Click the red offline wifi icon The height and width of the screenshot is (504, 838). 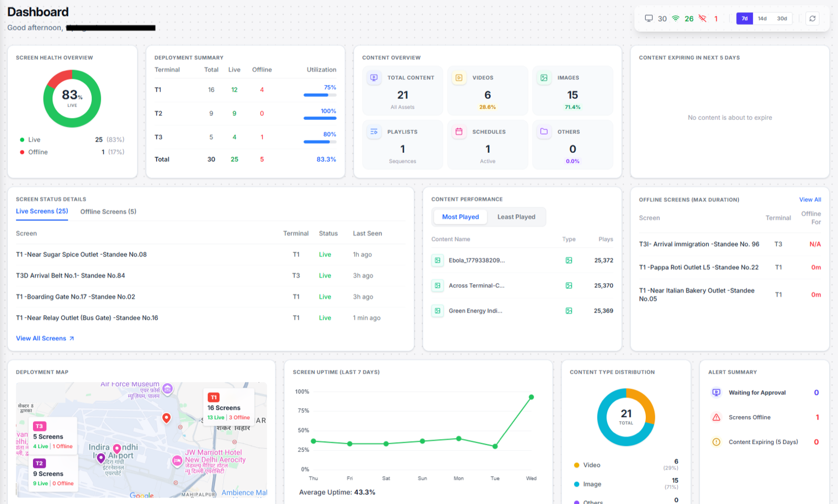[703, 18]
